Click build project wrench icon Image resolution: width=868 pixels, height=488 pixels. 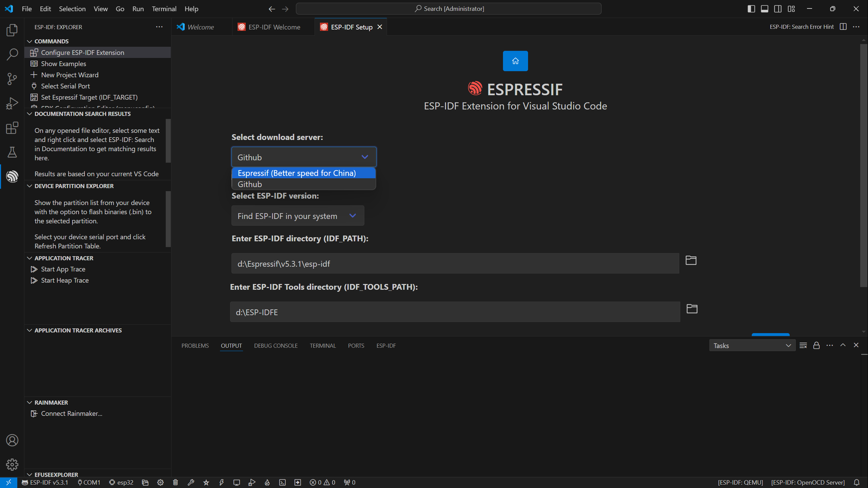(x=191, y=482)
